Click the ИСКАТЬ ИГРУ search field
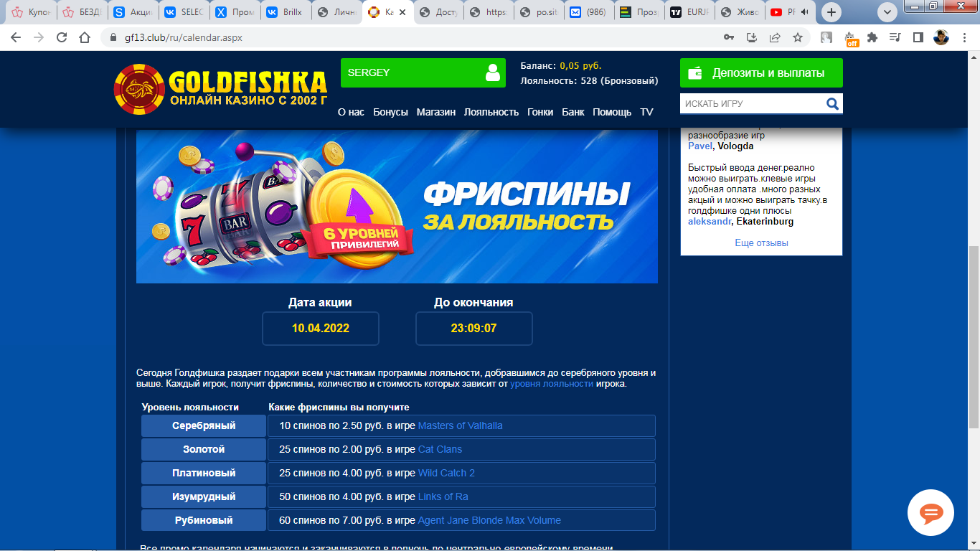The width and height of the screenshot is (980, 551). point(751,104)
